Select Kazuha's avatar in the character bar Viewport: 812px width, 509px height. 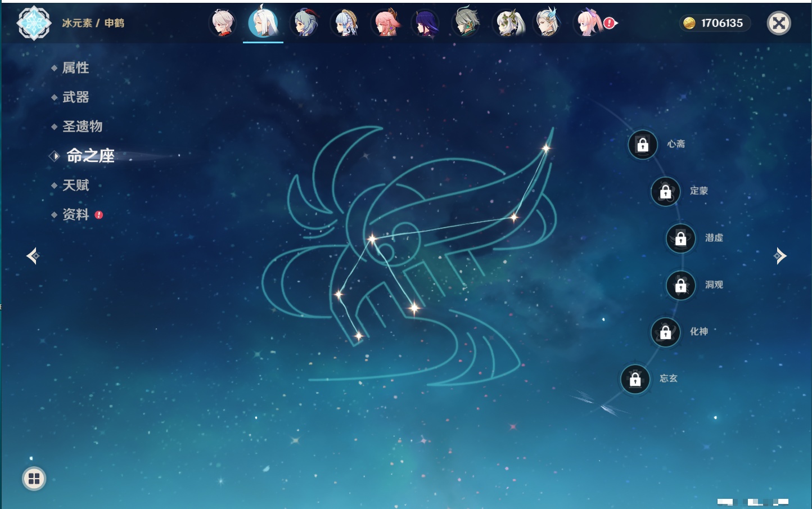223,24
